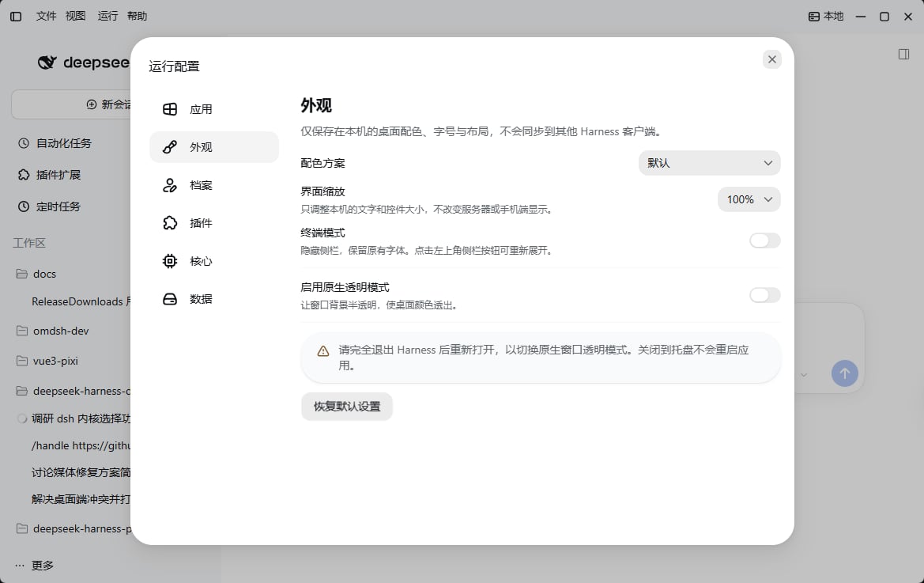Open the ReleaseDownloads session
924x583 pixels.
pyautogui.click(x=81, y=301)
